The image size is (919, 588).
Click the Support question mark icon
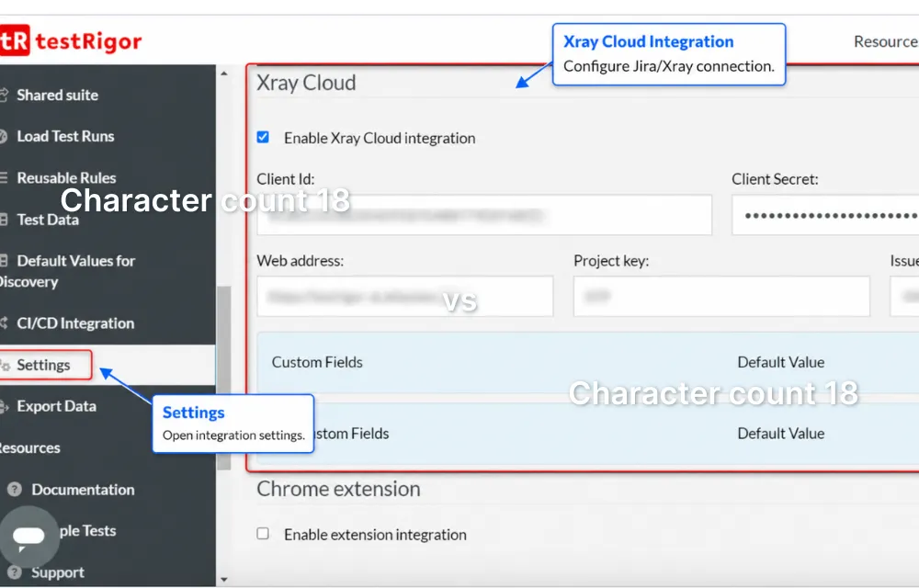15,572
